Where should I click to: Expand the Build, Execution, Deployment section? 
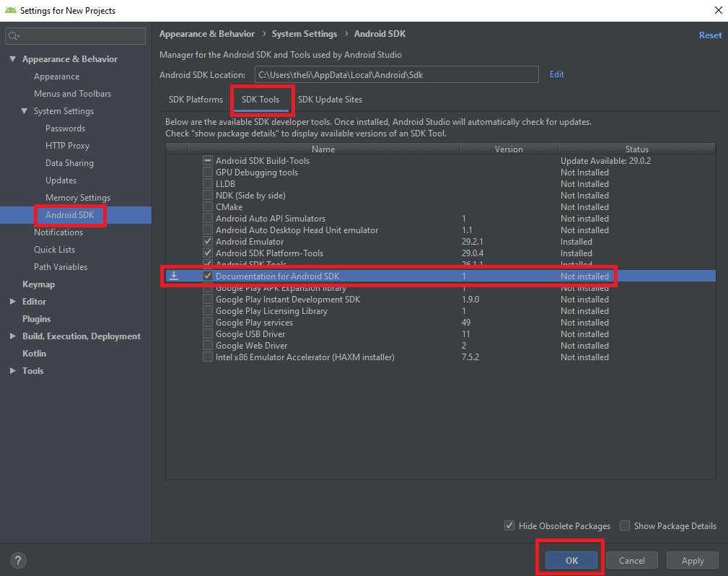pyautogui.click(x=13, y=336)
